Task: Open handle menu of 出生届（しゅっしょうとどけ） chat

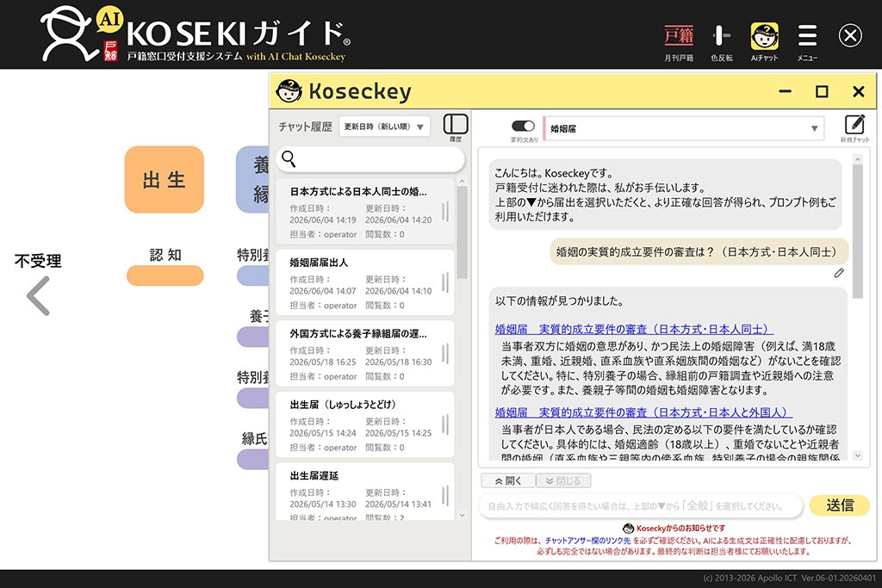Action: (445, 424)
